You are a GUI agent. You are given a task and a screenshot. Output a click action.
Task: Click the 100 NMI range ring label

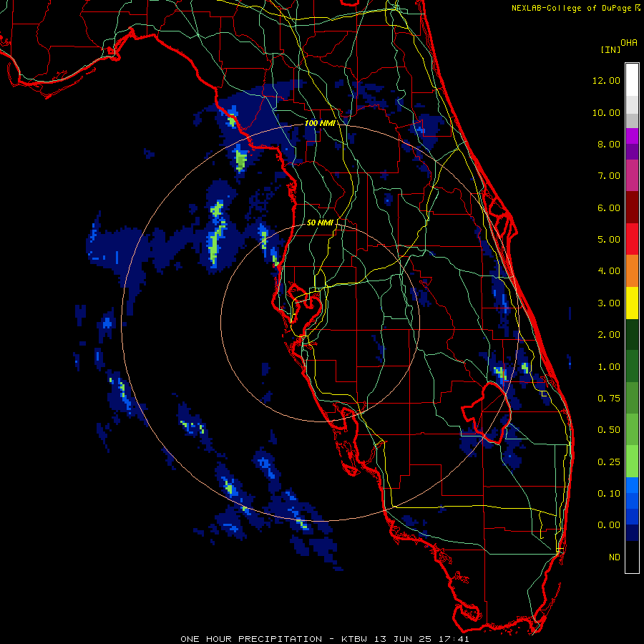coord(319,123)
